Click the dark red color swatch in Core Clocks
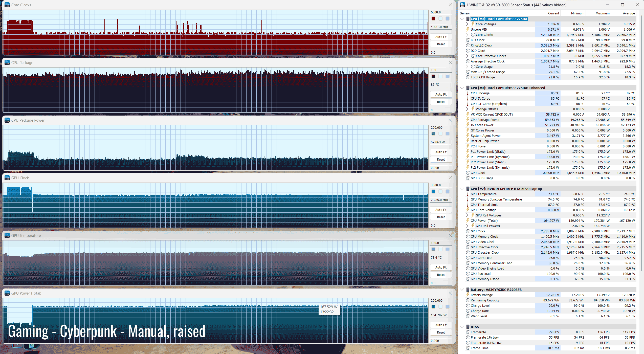644x354 pixels. (x=433, y=18)
